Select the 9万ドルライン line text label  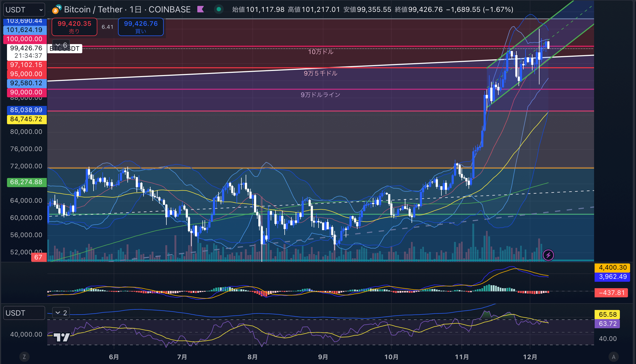[x=320, y=95]
